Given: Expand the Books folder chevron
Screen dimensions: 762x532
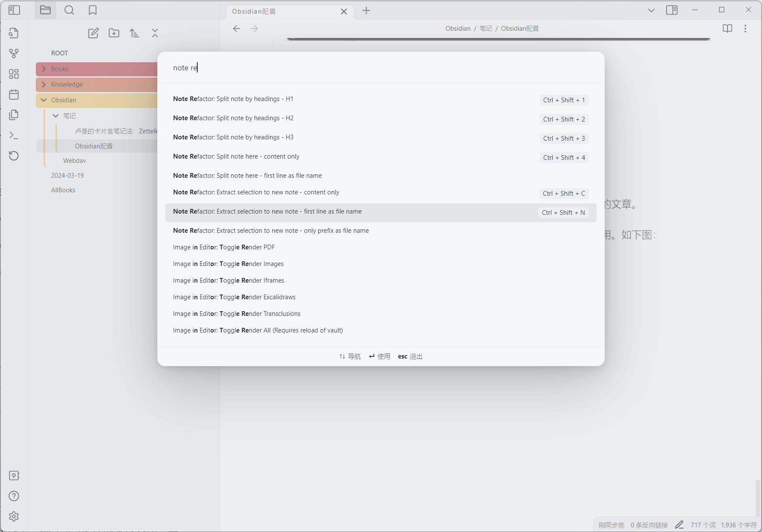Looking at the screenshot, I should pos(43,69).
